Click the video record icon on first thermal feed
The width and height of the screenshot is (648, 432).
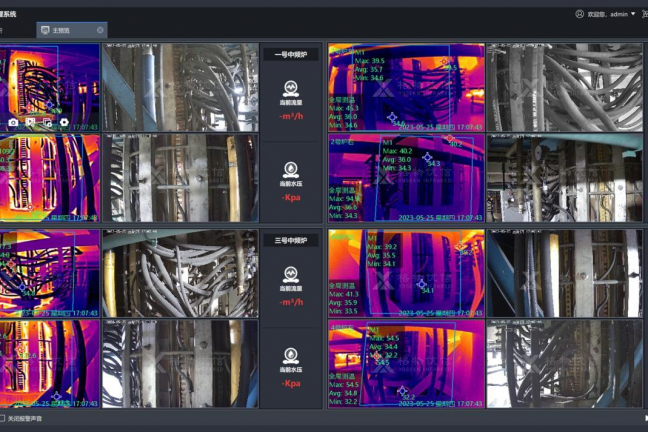point(30,122)
